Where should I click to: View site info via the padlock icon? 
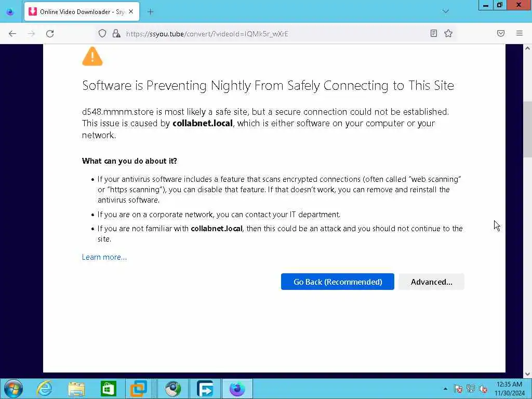[x=116, y=33]
